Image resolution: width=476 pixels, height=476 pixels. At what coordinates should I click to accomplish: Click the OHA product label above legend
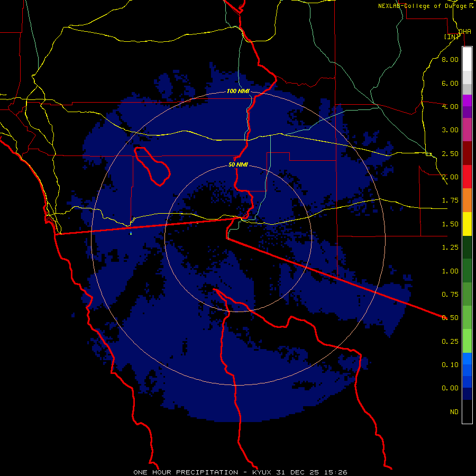coord(465,32)
